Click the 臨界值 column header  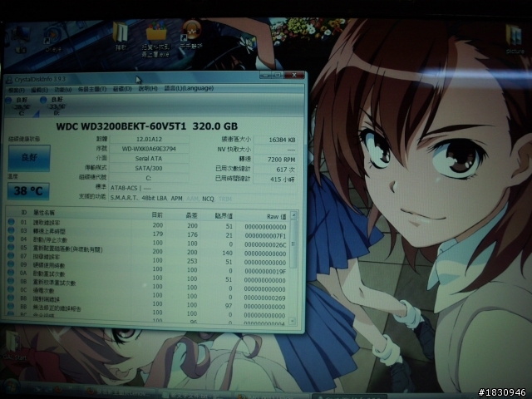(224, 216)
